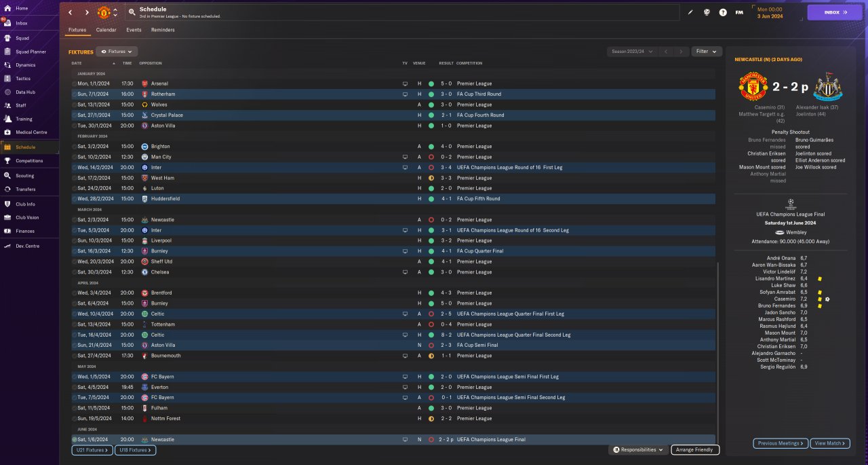
Task: Select the Man City fixture row
Action: 393,157
